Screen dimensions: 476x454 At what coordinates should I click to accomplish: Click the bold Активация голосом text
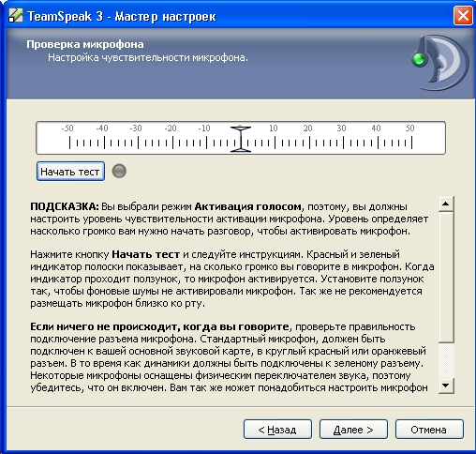248,206
